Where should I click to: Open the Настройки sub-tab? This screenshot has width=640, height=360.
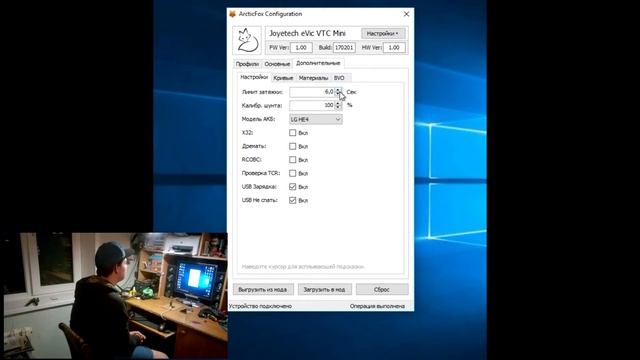(254, 77)
